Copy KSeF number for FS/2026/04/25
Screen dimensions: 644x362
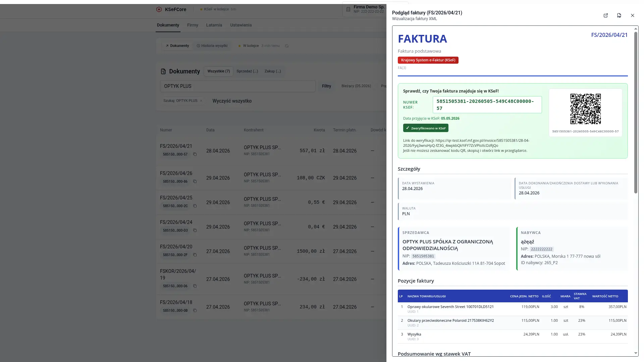click(x=195, y=206)
